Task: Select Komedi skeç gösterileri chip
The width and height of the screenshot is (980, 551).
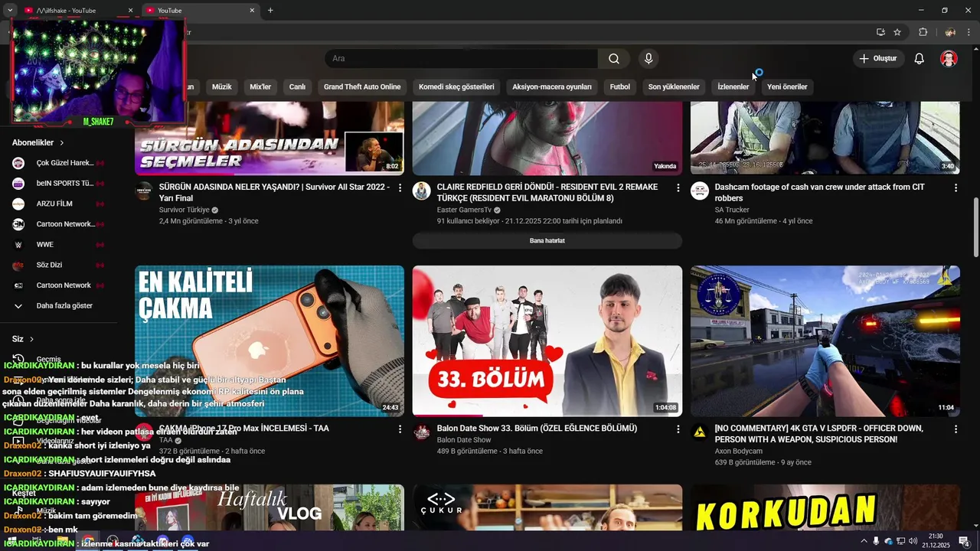Action: 456,87
